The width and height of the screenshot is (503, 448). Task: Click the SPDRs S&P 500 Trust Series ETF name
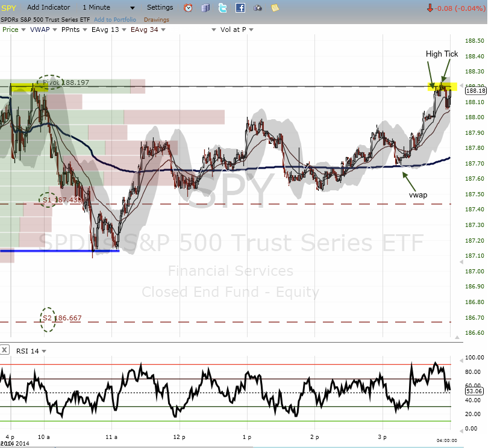[45, 19]
